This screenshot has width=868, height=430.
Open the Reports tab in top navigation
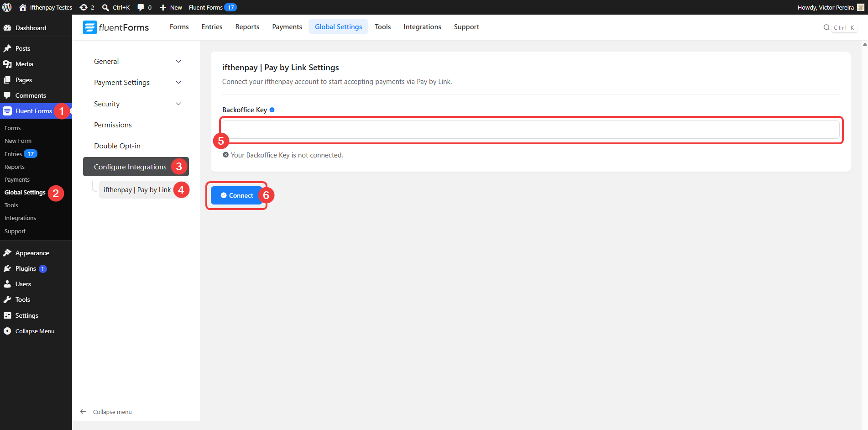coord(247,27)
